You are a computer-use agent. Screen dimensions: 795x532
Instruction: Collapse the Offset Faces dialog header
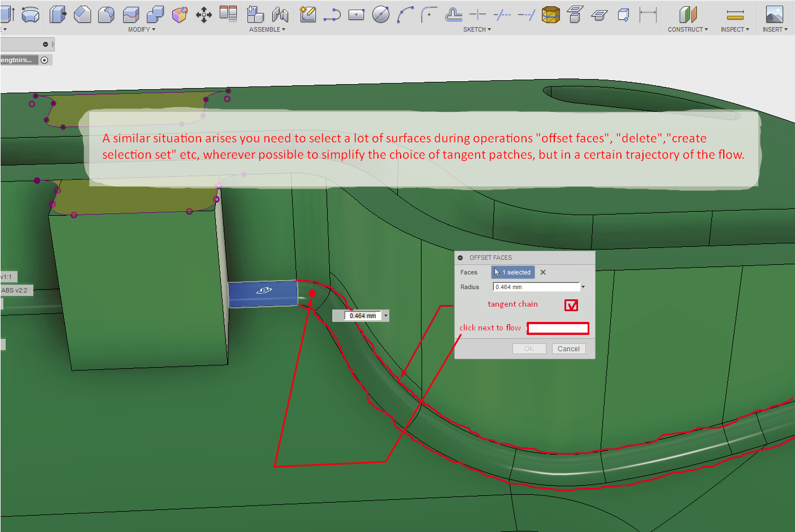[x=461, y=258]
